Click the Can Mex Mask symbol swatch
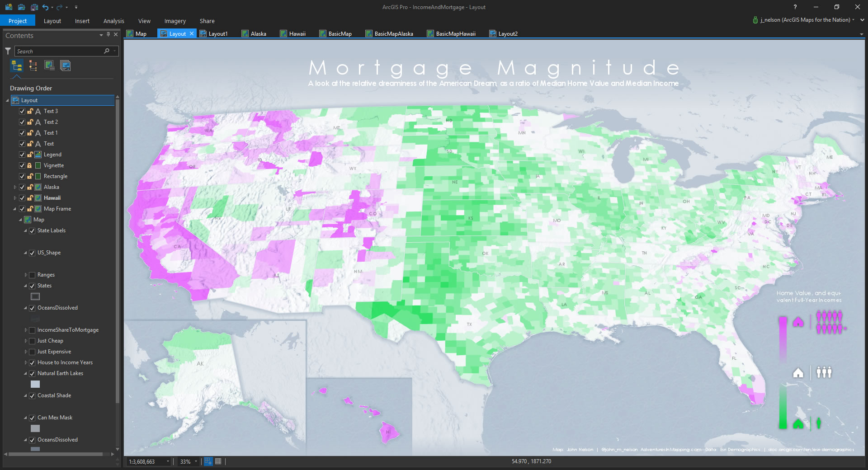This screenshot has height=470, width=868. (35, 428)
